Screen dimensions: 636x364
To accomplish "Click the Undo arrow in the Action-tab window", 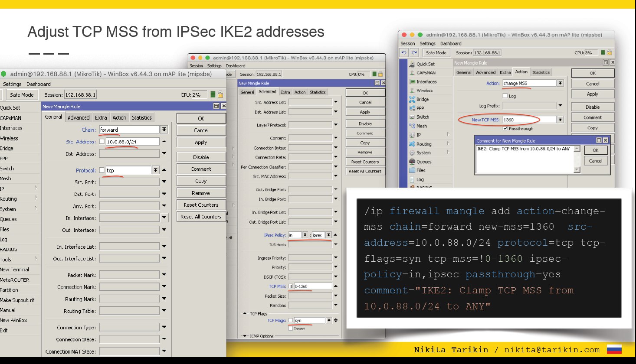I will coord(404,52).
